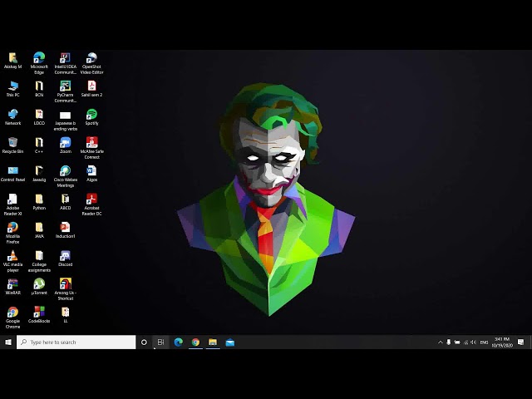Open the taskbar clock and date
Viewport: 532px width, 399px height.
pyautogui.click(x=502, y=342)
